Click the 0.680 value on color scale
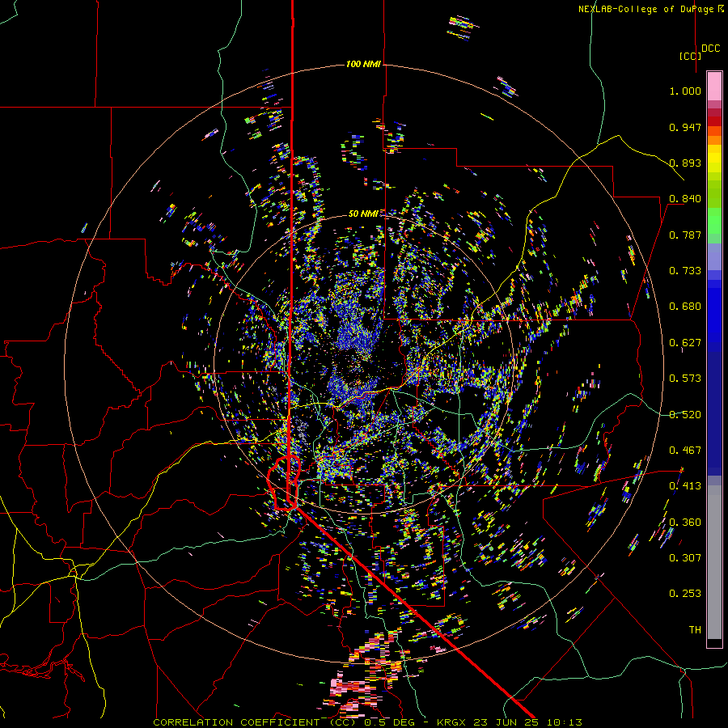 685,307
